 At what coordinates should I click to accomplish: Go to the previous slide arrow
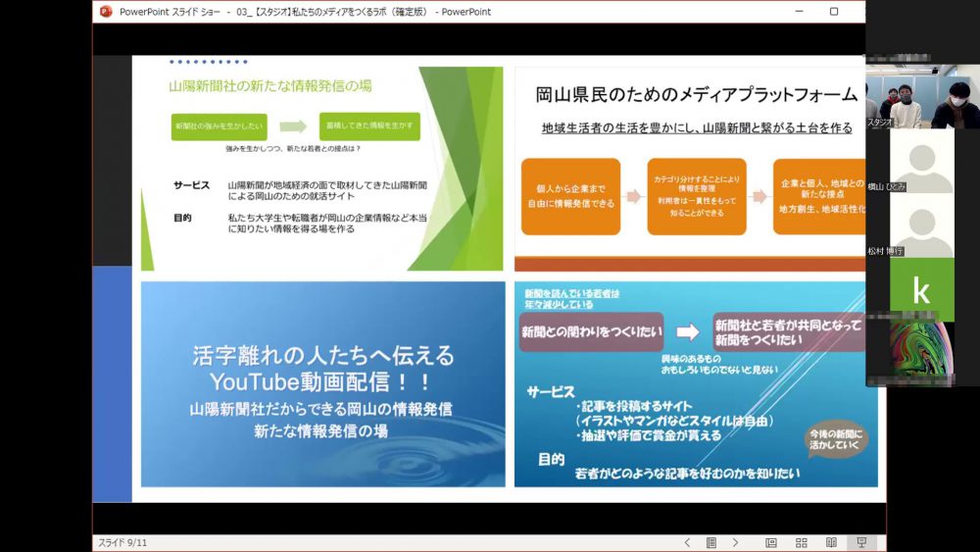point(687,542)
